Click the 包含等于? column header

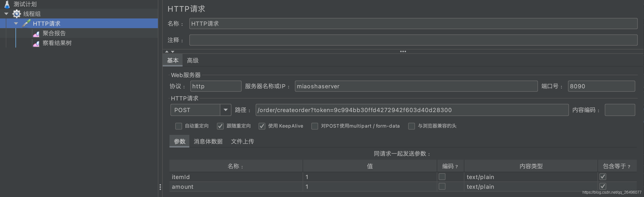click(x=617, y=166)
